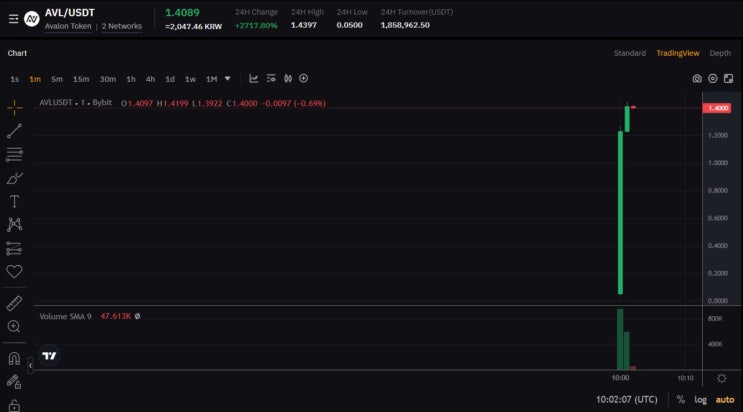The width and height of the screenshot is (743, 412).
Task: Select the 1h timeframe
Action: point(131,79)
